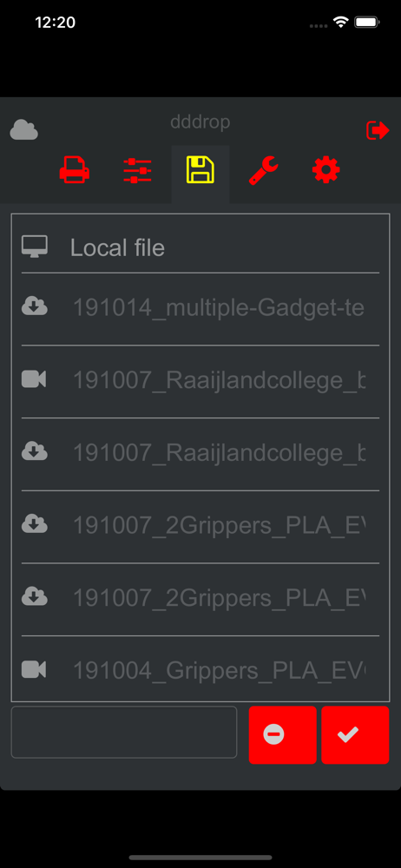Tap video camera icon for first Raaijlandcollege file

coord(34,379)
